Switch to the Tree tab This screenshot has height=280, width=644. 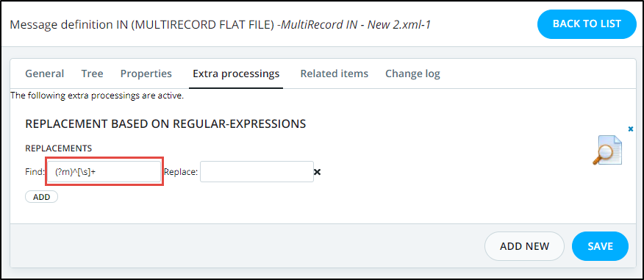pos(93,74)
